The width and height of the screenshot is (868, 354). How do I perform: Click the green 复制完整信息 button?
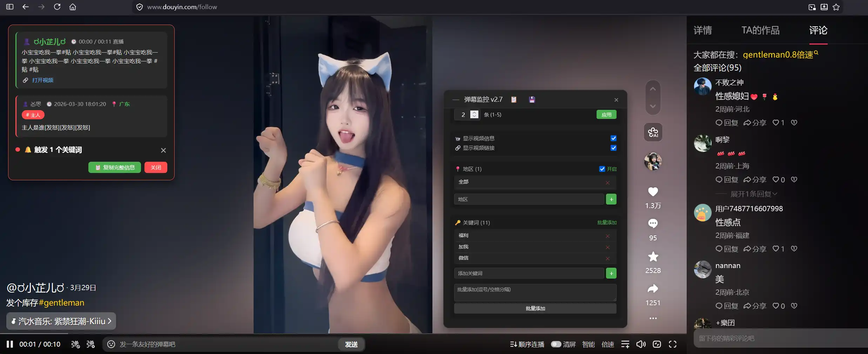pyautogui.click(x=115, y=167)
